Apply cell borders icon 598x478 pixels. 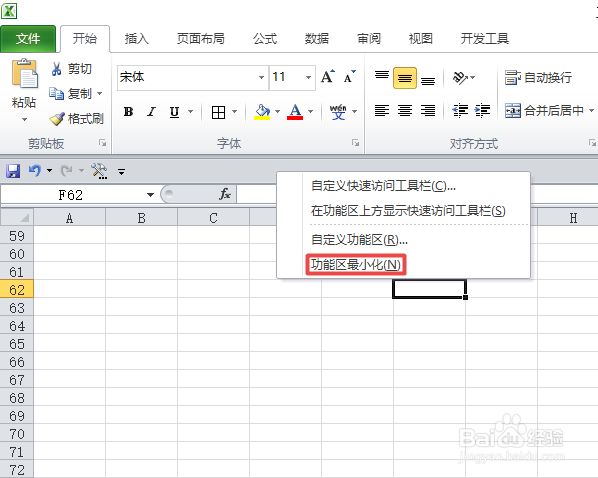tap(218, 112)
